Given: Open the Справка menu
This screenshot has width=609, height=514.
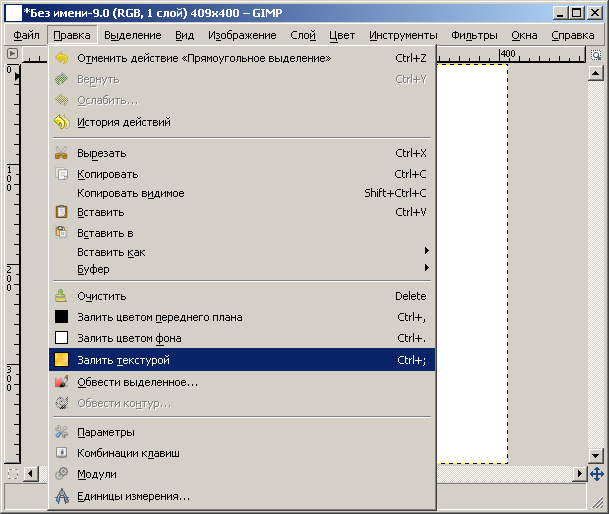Looking at the screenshot, I should (x=572, y=35).
